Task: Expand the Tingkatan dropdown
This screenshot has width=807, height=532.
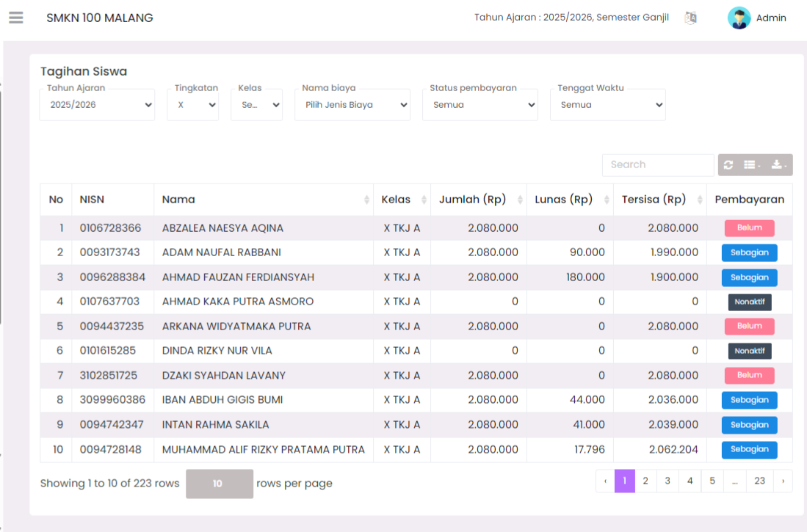Action: (x=192, y=105)
